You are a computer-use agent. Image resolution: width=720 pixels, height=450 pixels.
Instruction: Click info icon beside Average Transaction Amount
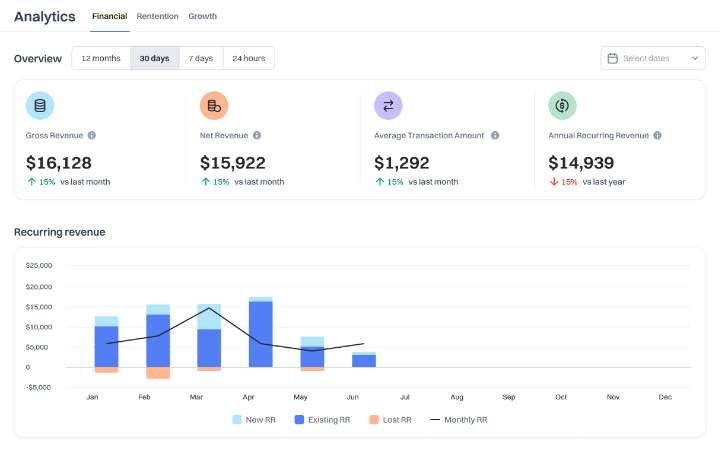495,135
